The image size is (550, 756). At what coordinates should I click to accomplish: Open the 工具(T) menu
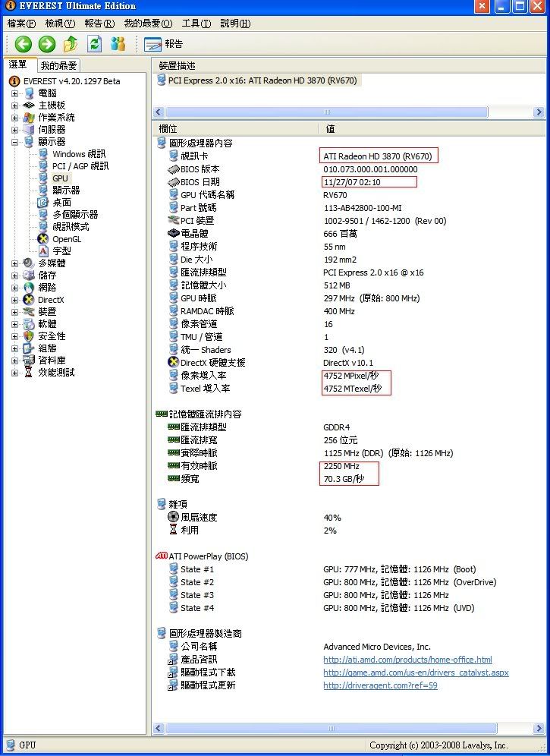(196, 24)
